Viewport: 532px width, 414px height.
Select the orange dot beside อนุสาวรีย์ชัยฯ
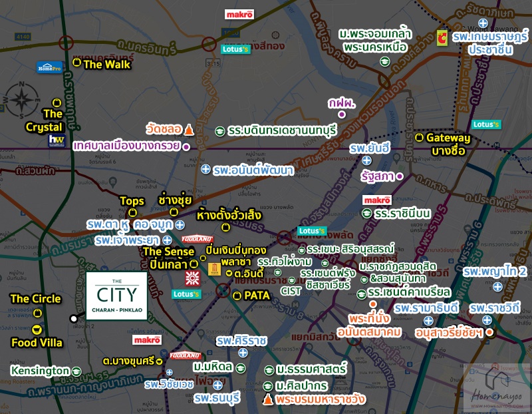[489, 332]
